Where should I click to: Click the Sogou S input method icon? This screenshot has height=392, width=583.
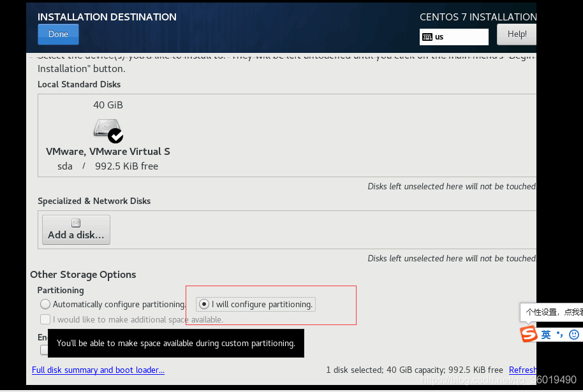coord(529,334)
